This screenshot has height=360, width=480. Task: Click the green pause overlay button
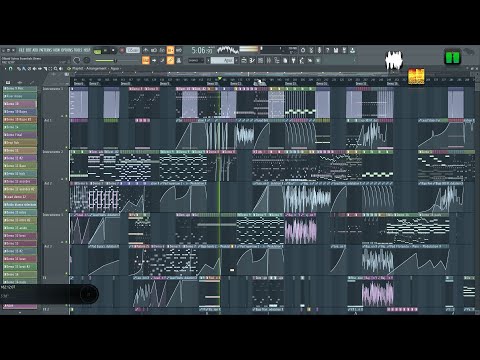tap(453, 57)
